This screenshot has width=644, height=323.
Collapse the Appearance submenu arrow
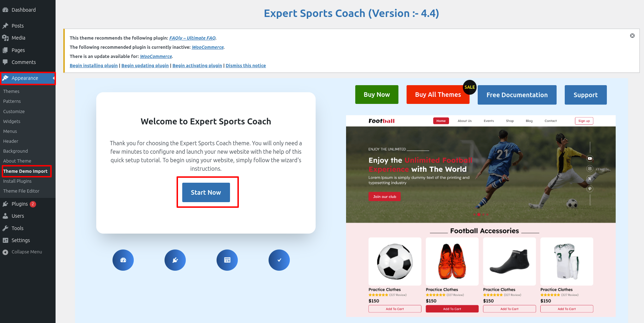54,78
